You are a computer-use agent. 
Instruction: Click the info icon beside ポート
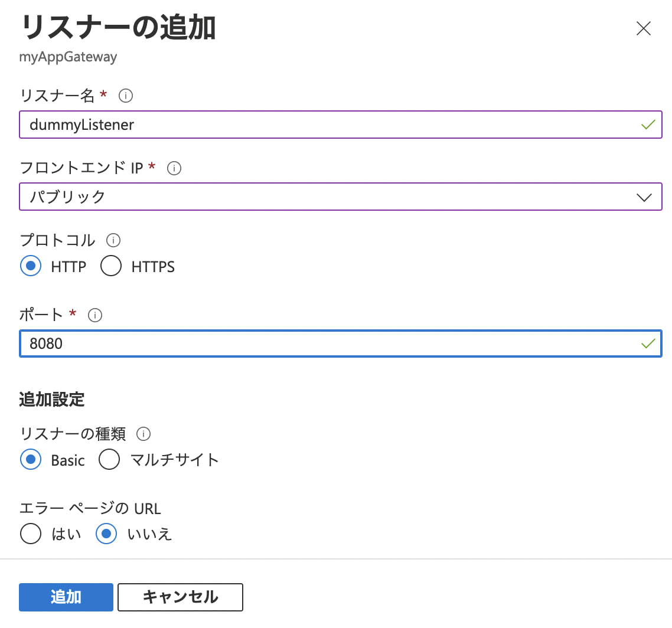(x=95, y=315)
